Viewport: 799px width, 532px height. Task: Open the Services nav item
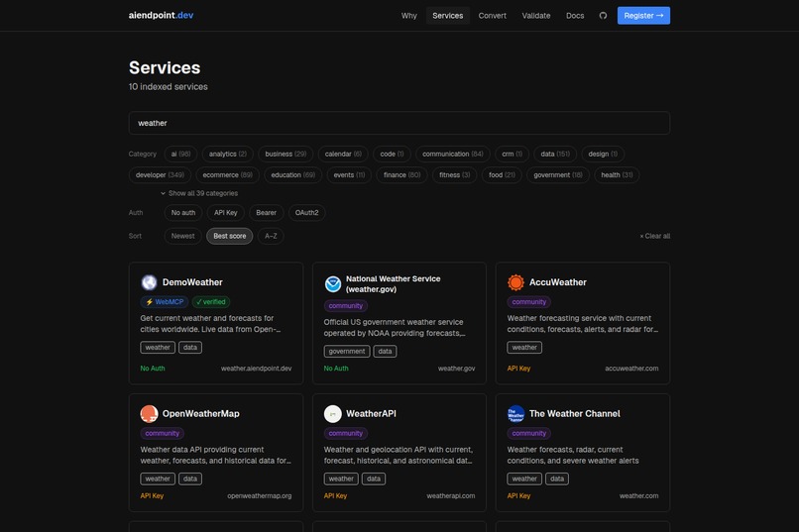click(x=447, y=16)
